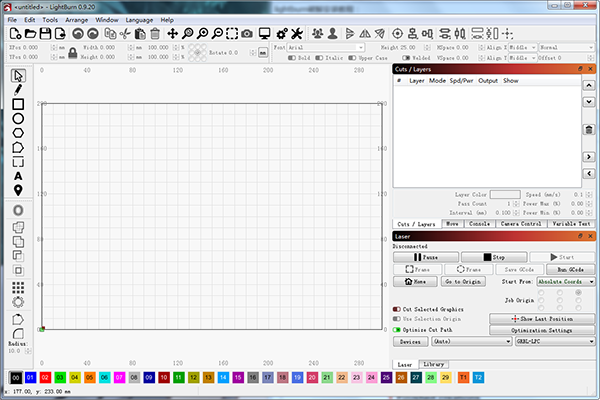Open the Grid Array tool

(x=18, y=287)
